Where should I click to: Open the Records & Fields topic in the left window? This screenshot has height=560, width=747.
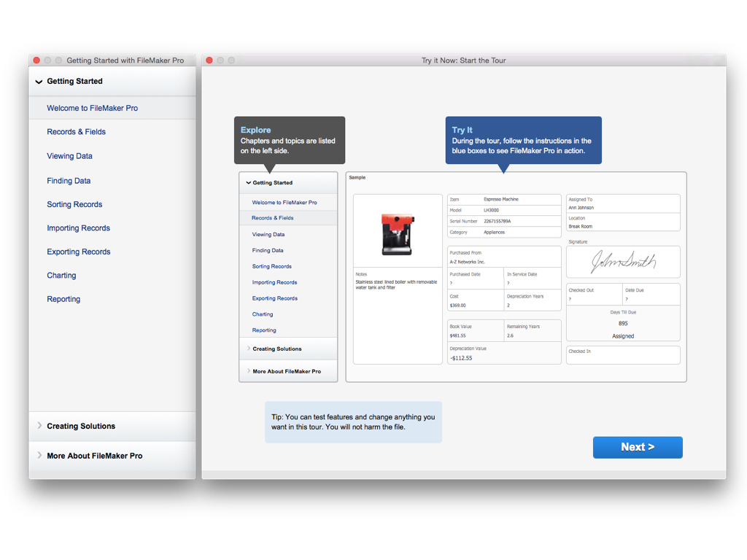pos(76,132)
